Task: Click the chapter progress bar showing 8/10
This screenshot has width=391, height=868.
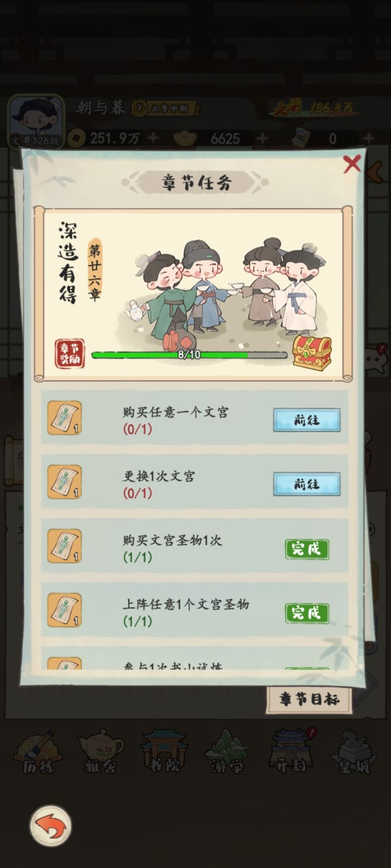Action: pos(189,355)
